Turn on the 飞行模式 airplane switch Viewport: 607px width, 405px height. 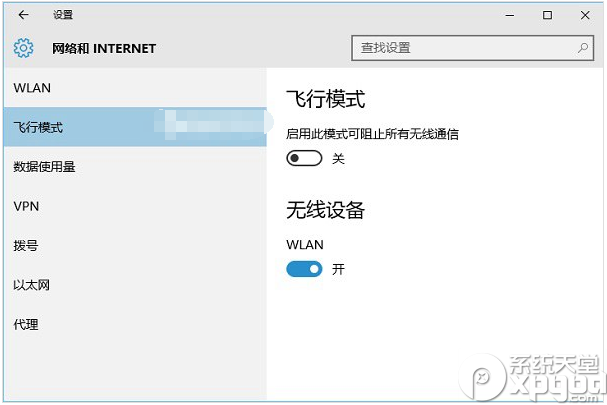pos(304,158)
